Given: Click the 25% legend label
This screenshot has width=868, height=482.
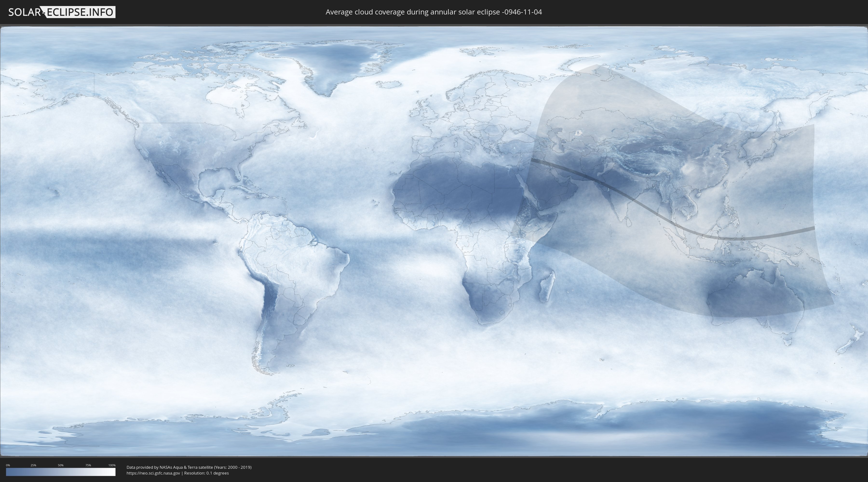Looking at the screenshot, I should pos(33,465).
